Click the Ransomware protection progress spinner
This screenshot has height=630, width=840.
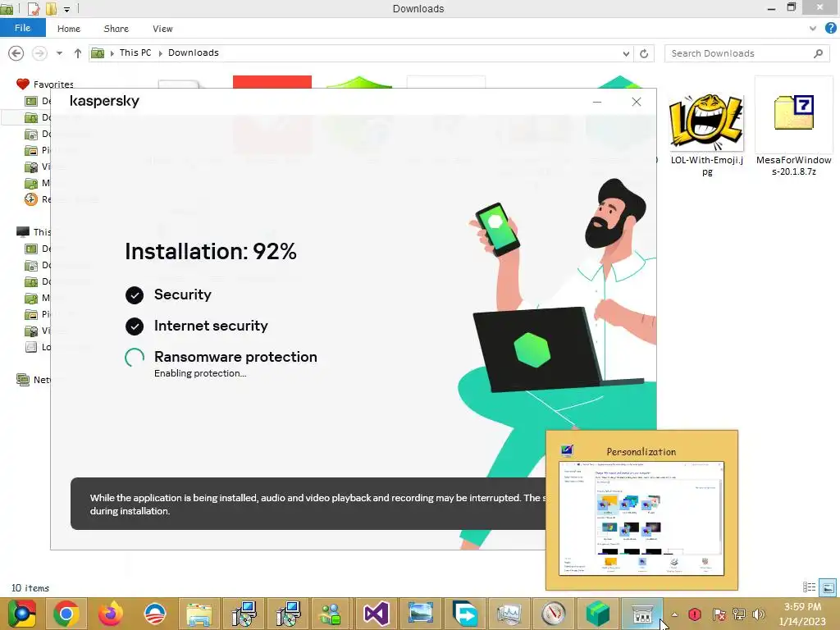coord(135,358)
